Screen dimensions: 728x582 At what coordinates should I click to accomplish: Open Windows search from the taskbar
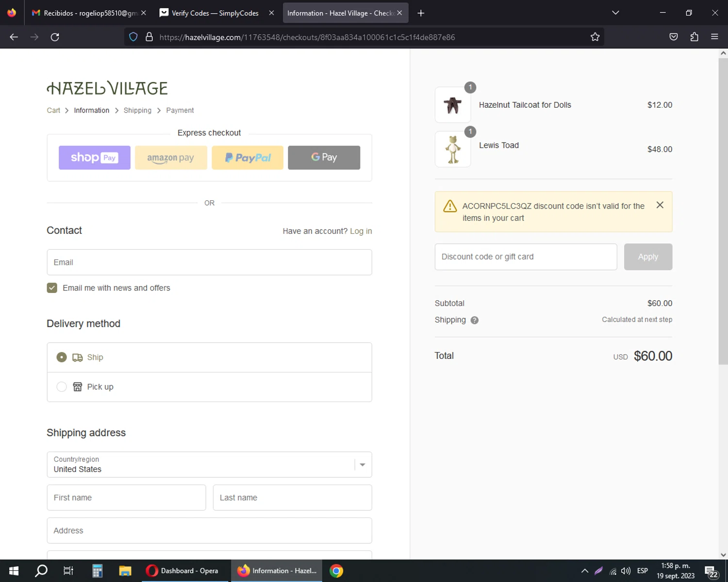point(41,571)
